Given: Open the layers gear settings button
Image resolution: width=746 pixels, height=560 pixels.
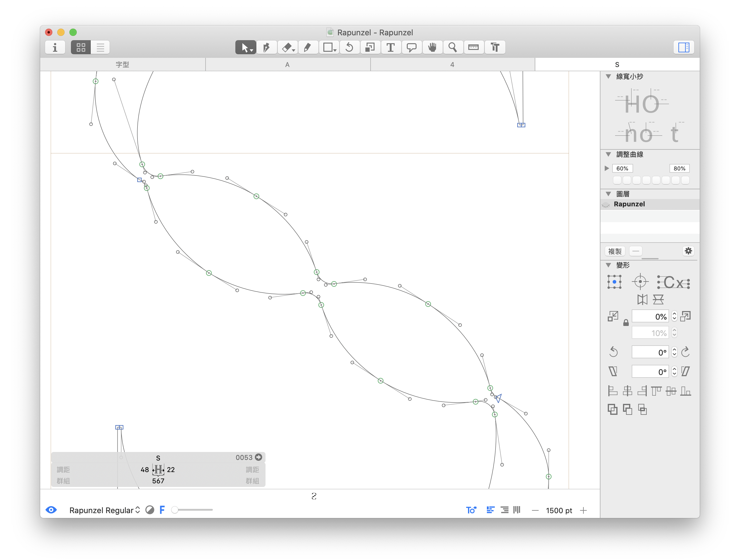Looking at the screenshot, I should click(688, 251).
